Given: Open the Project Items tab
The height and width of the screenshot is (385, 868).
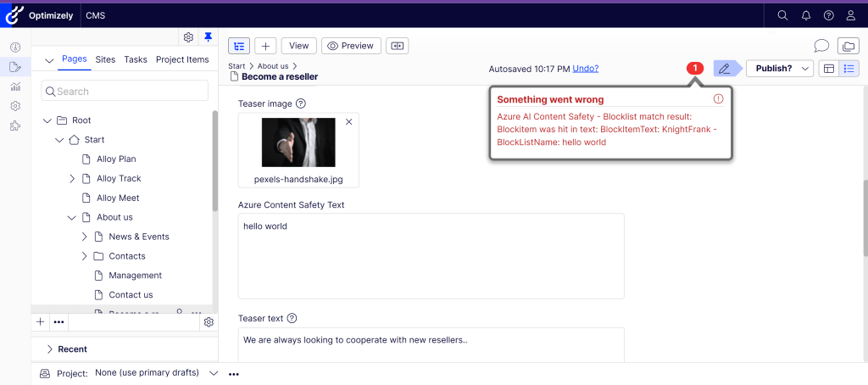Looking at the screenshot, I should pyautogui.click(x=181, y=59).
